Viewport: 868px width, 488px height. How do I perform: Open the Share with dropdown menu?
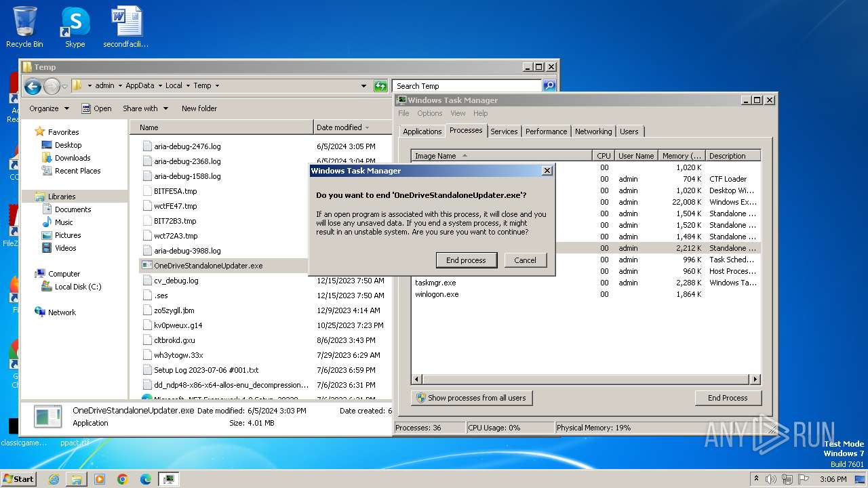[x=144, y=108]
